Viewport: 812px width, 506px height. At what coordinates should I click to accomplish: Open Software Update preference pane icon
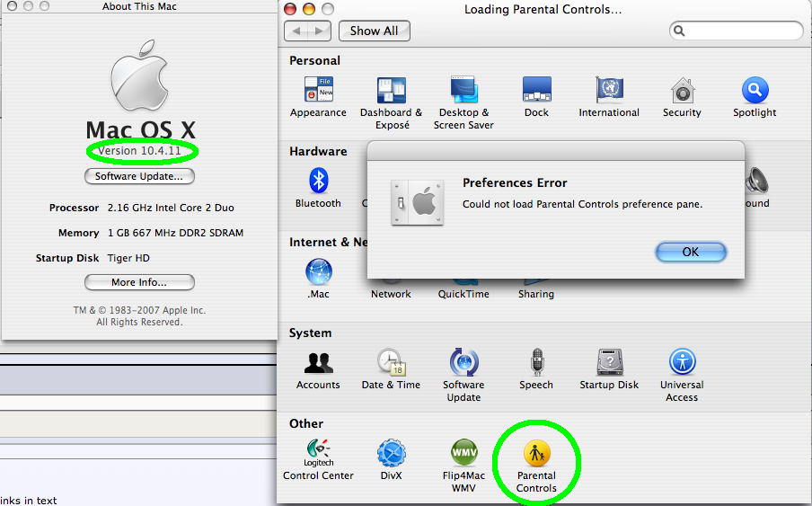coord(464,375)
